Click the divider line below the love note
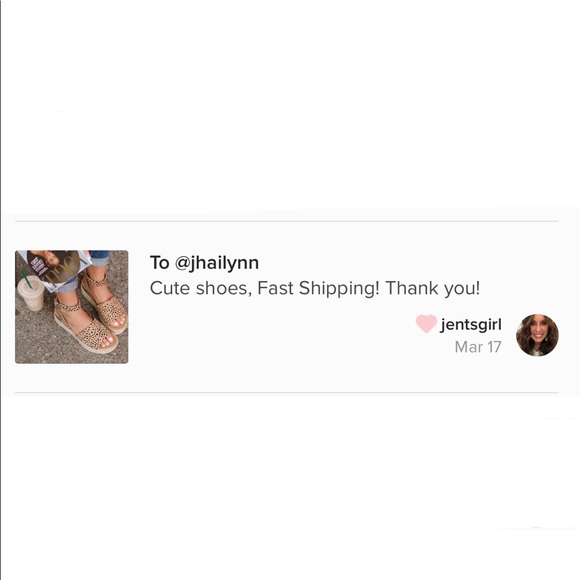Screen dimensions: 580x580 pyautogui.click(x=287, y=392)
